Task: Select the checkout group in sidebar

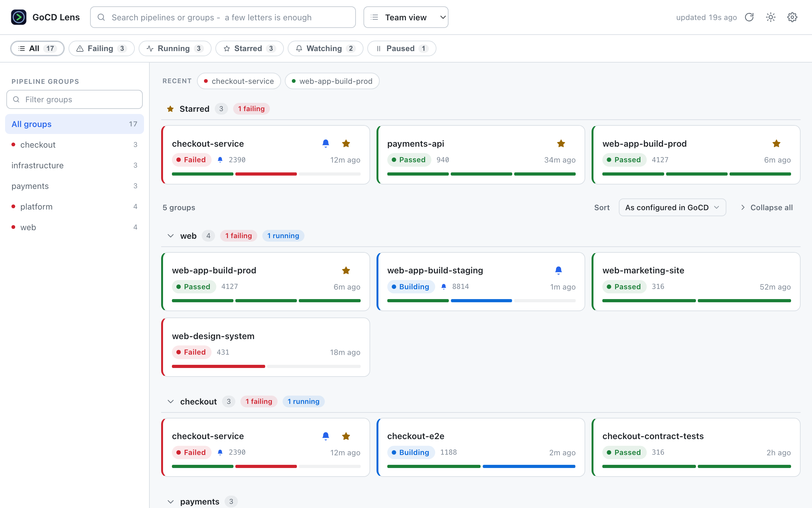Action: 75,145
